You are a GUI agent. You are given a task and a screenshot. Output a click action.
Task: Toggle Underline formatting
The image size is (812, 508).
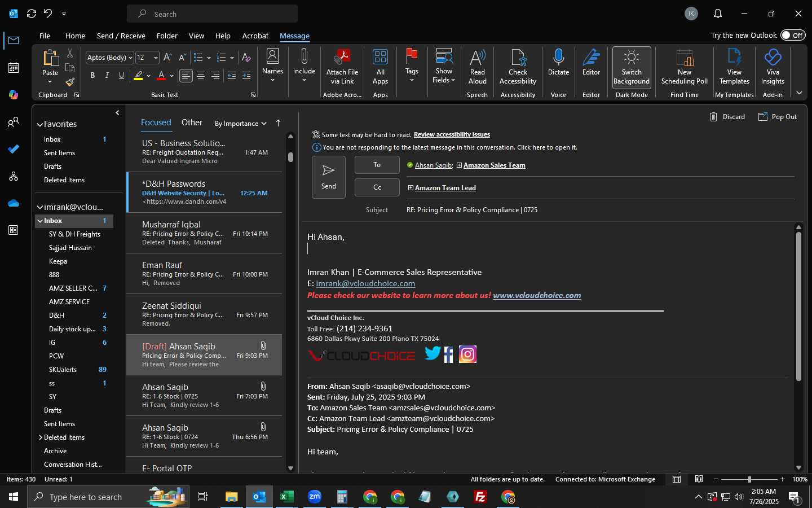coord(121,75)
